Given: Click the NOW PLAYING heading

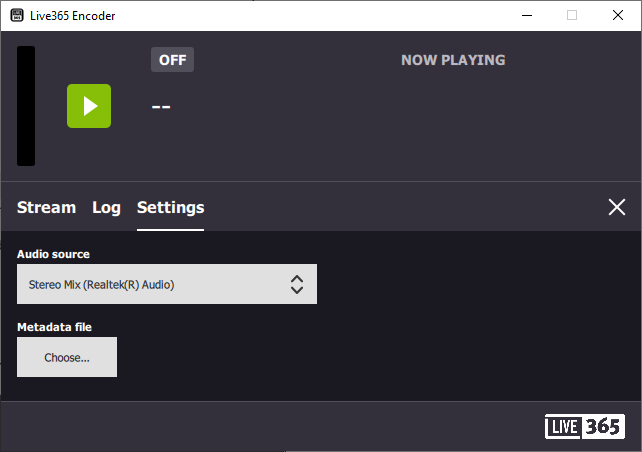Looking at the screenshot, I should (x=453, y=60).
